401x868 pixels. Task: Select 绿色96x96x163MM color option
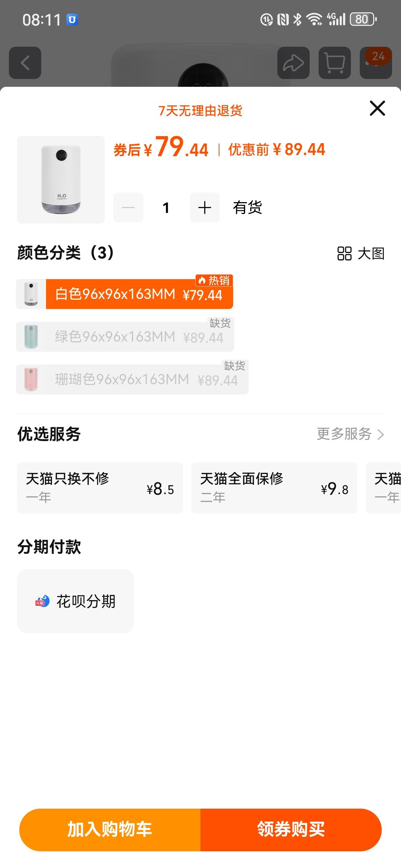coord(125,336)
